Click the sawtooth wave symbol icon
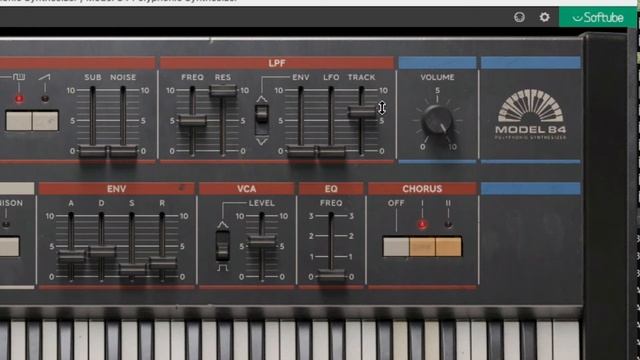 pyautogui.click(x=44, y=77)
